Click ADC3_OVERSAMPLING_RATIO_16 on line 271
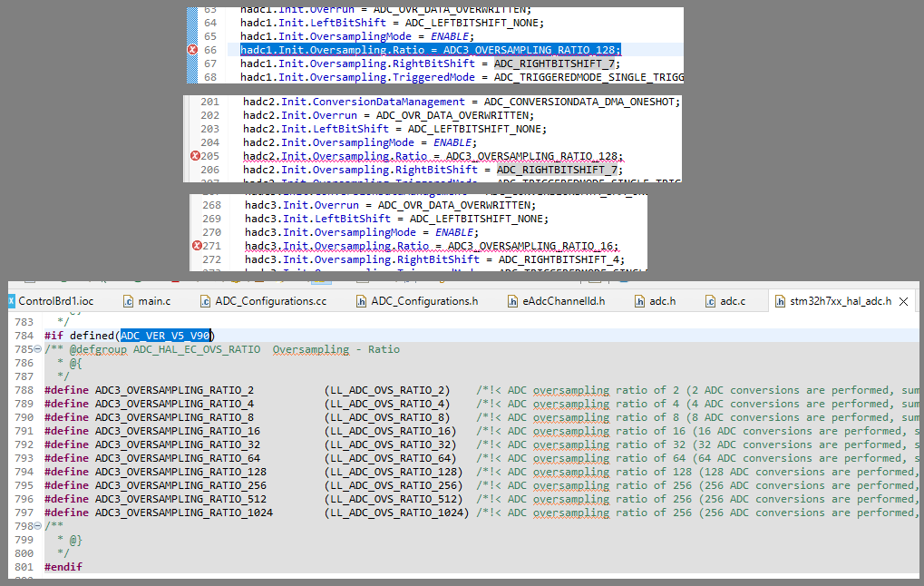This screenshot has height=586, width=924. pyautogui.click(x=530, y=245)
